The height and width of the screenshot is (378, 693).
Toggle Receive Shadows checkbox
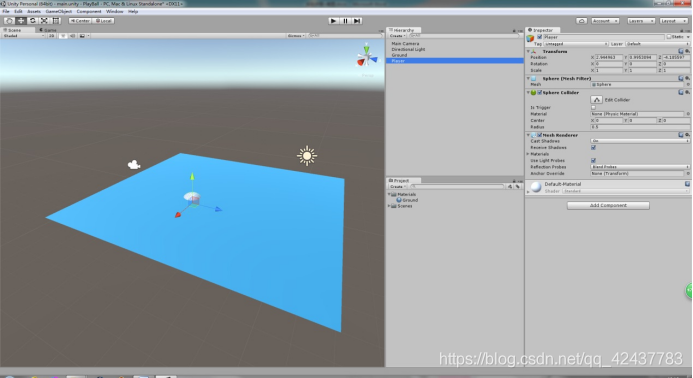pos(593,148)
